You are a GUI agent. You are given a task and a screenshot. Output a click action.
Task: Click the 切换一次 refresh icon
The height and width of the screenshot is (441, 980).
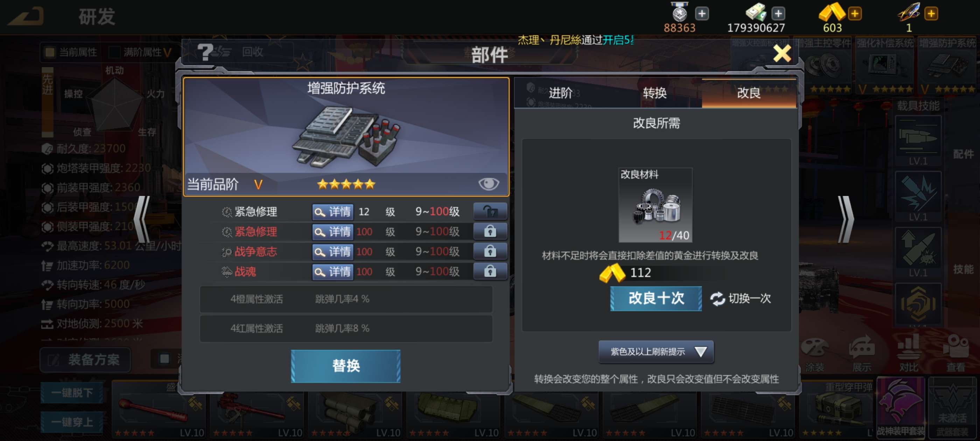717,298
